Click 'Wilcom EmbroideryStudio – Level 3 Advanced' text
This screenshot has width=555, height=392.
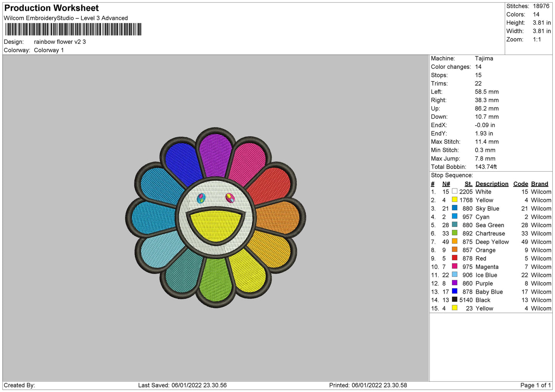[66, 18]
